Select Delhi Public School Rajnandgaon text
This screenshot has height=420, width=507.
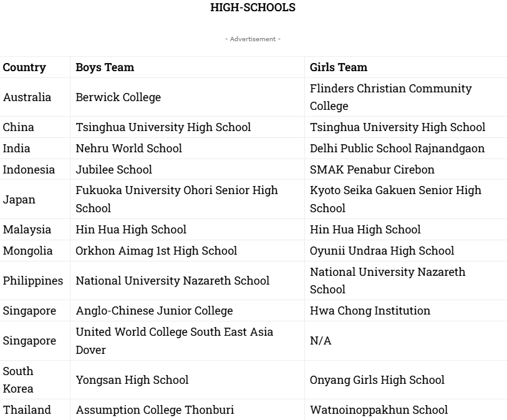397,149
